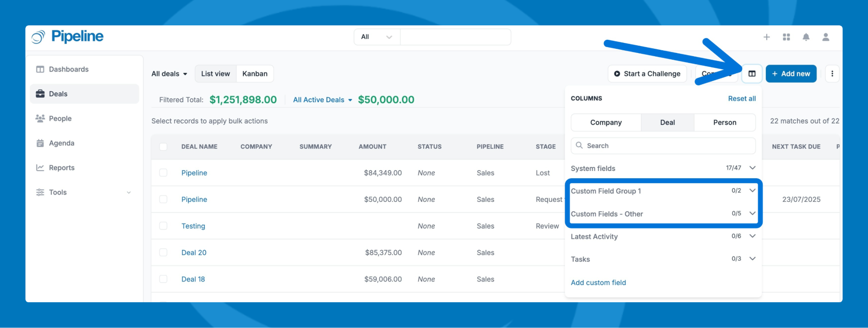Open Reports in the sidebar
This screenshot has height=328, width=868.
(x=85, y=168)
